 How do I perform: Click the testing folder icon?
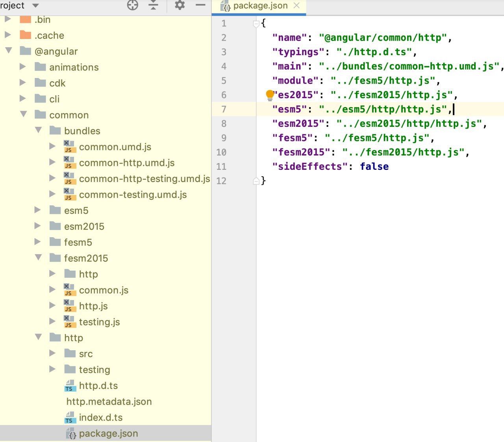70,369
